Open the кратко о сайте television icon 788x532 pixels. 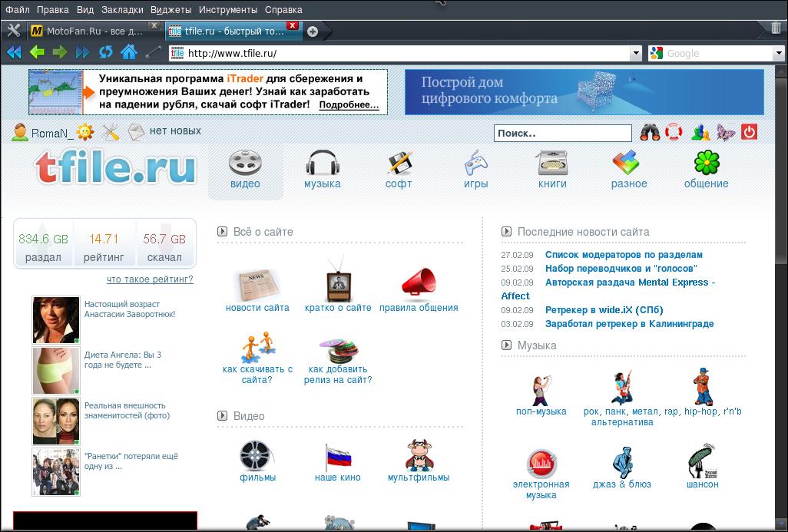(x=338, y=279)
